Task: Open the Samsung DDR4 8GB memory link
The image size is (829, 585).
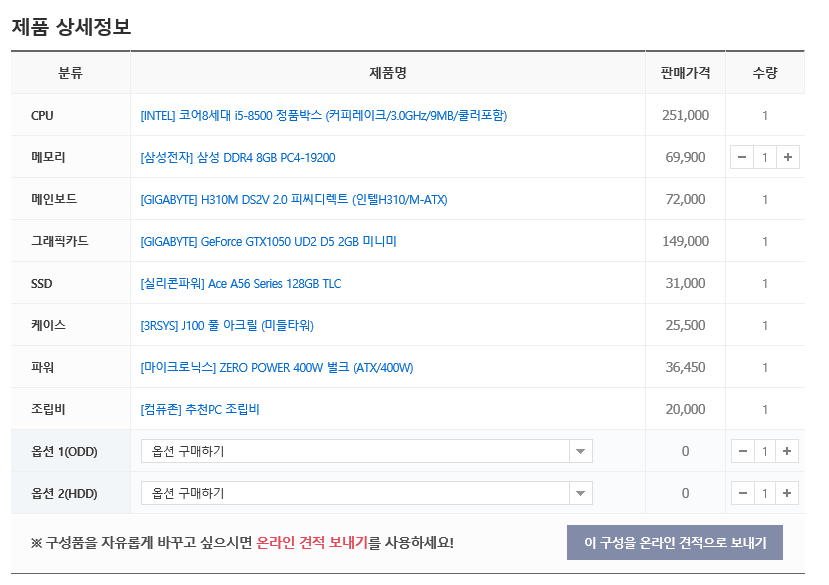Action: 238,158
